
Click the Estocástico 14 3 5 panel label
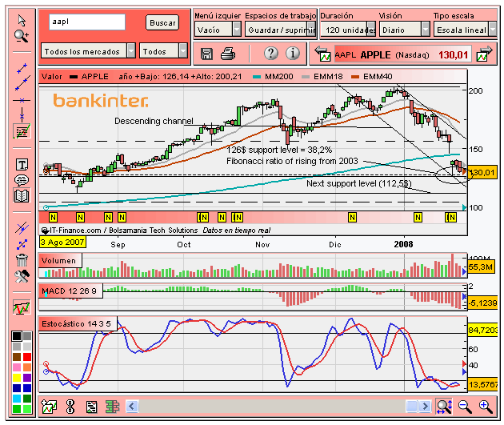(78, 323)
